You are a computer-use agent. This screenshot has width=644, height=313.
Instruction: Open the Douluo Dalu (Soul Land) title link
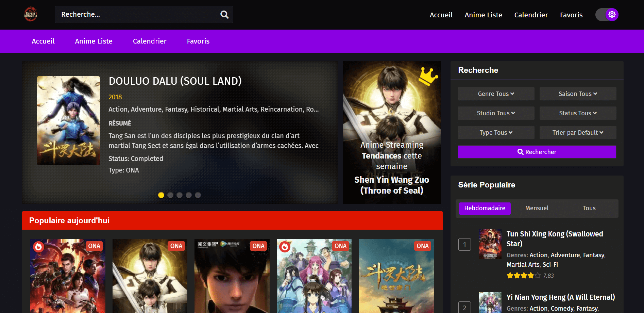(x=175, y=81)
